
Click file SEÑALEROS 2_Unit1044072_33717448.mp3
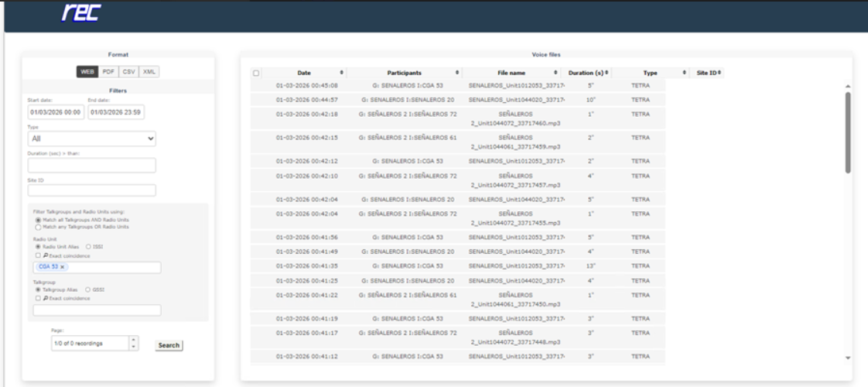[515, 337]
